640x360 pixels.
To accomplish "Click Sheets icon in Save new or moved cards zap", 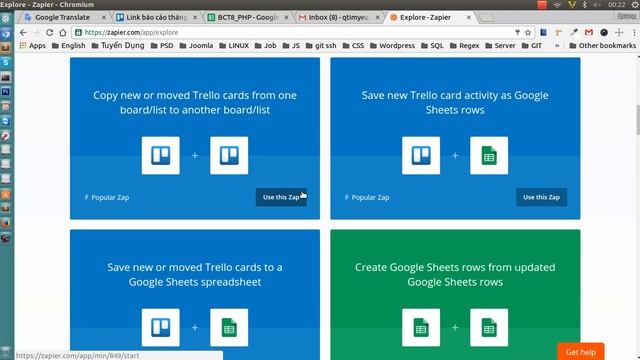I will click(229, 327).
